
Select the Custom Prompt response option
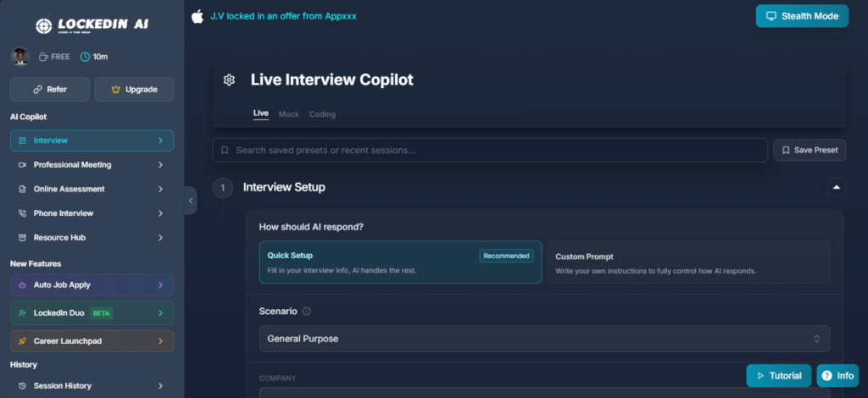(687, 262)
